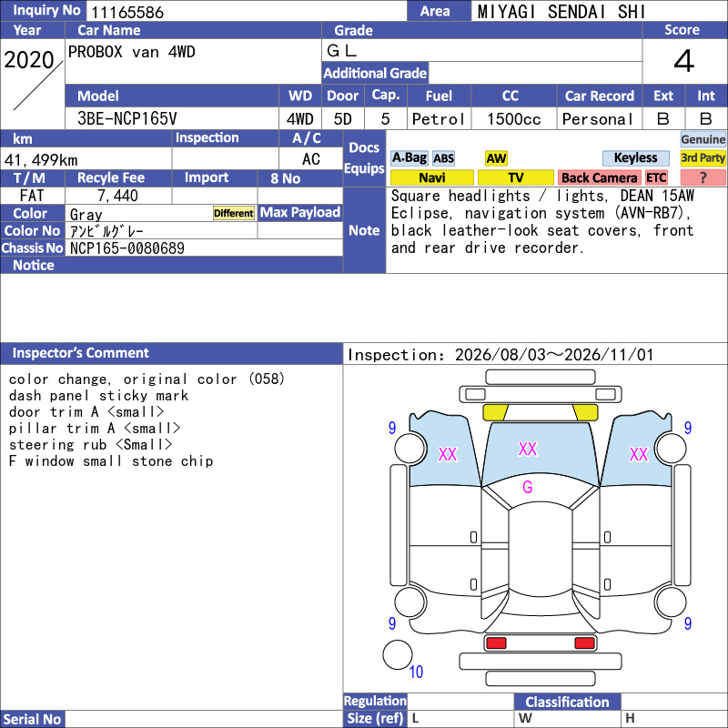Viewport: 728px width, 728px height.
Task: Click the Max Payload label
Action: (300, 212)
